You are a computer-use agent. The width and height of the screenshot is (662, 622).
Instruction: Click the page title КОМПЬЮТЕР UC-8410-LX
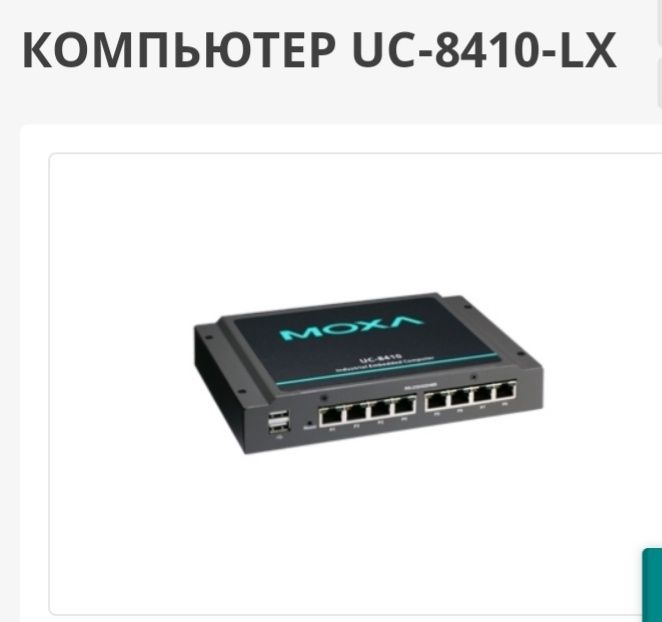click(x=319, y=50)
